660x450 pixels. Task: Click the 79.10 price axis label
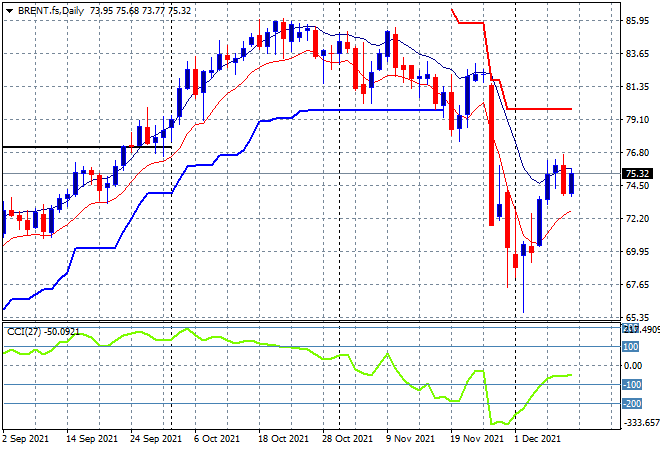pyautogui.click(x=637, y=120)
